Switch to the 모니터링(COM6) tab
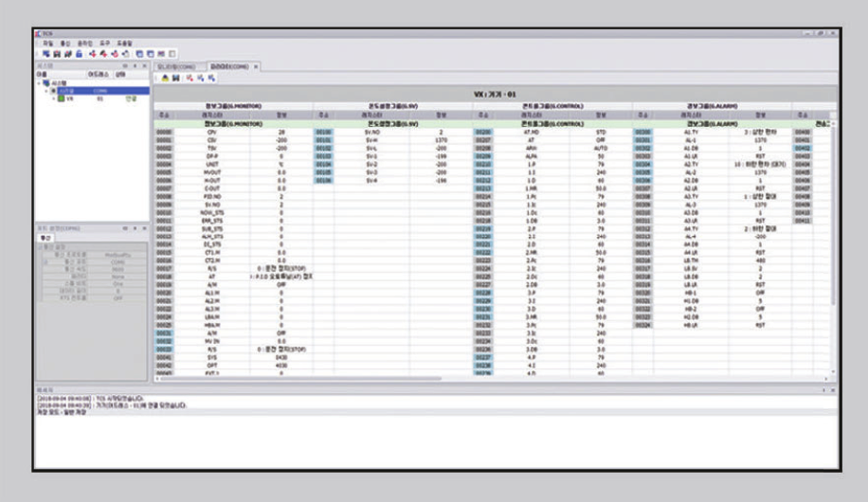This screenshot has height=502, width=868. pos(175,67)
